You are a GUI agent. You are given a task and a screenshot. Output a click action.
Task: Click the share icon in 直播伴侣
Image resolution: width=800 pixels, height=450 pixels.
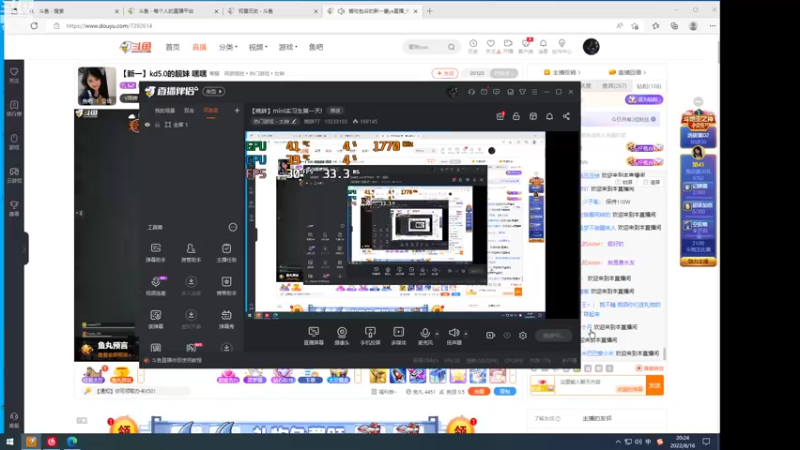[566, 116]
